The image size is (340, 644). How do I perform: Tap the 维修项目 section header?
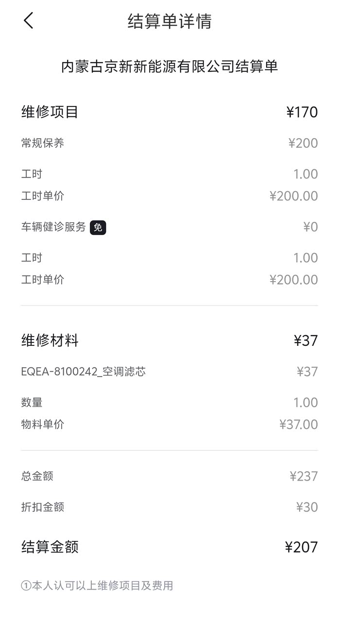point(50,112)
